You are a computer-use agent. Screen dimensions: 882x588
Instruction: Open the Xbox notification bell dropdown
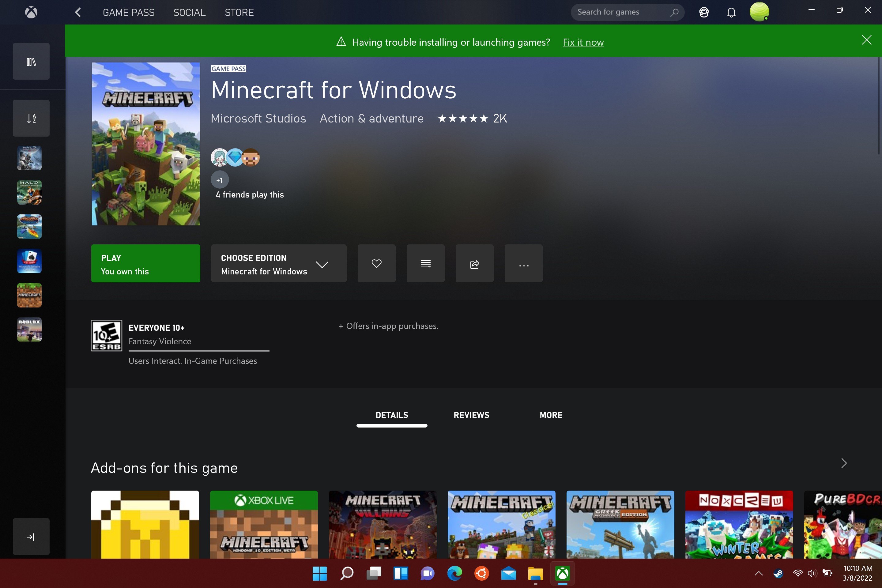coord(730,12)
